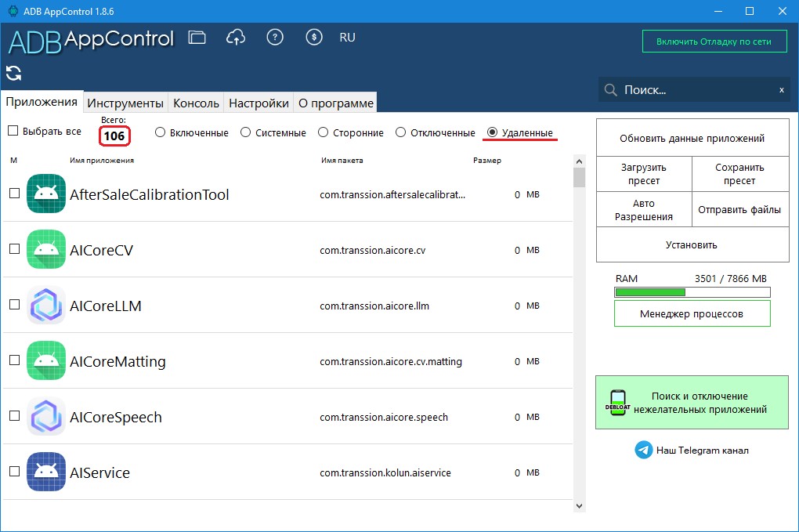799x532 pixels.
Task: Click the cloud upload icon
Action: 236,37
